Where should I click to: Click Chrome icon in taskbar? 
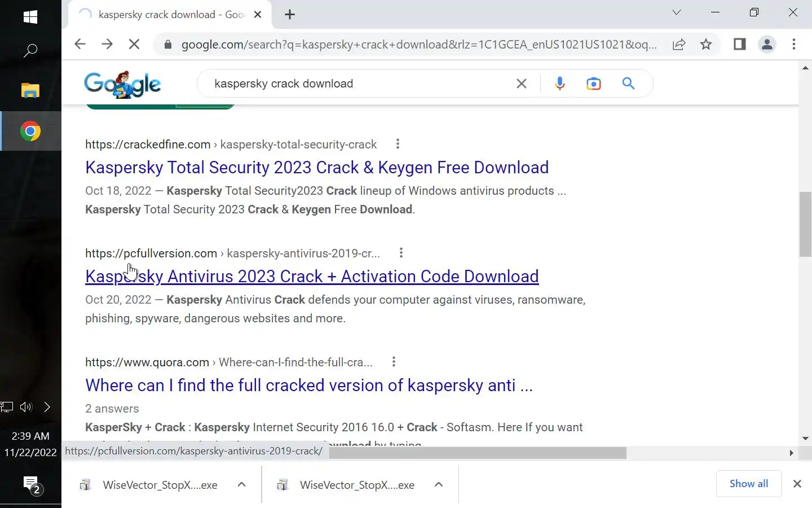30,132
